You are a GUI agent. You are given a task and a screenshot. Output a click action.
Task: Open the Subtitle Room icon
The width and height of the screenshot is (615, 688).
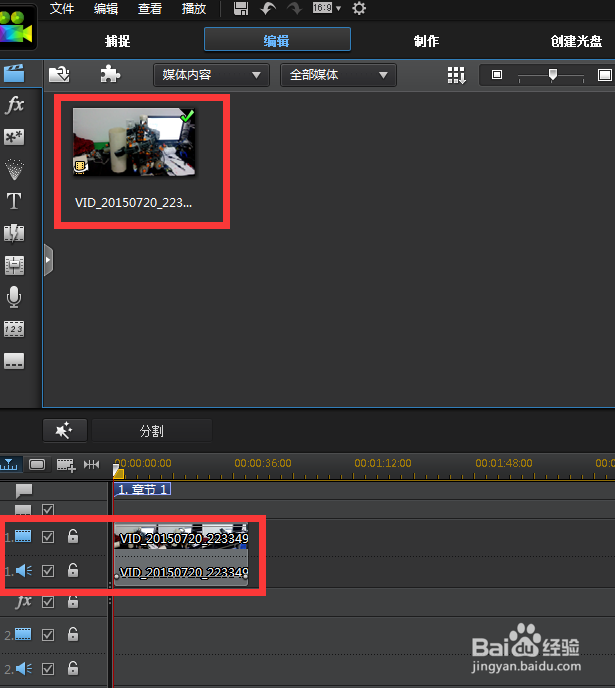tap(14, 361)
